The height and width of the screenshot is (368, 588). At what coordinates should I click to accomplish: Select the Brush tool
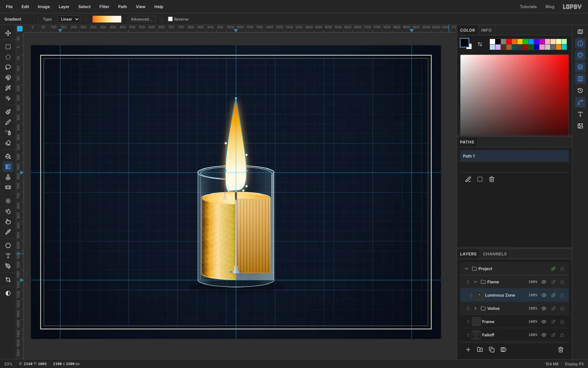point(8,112)
